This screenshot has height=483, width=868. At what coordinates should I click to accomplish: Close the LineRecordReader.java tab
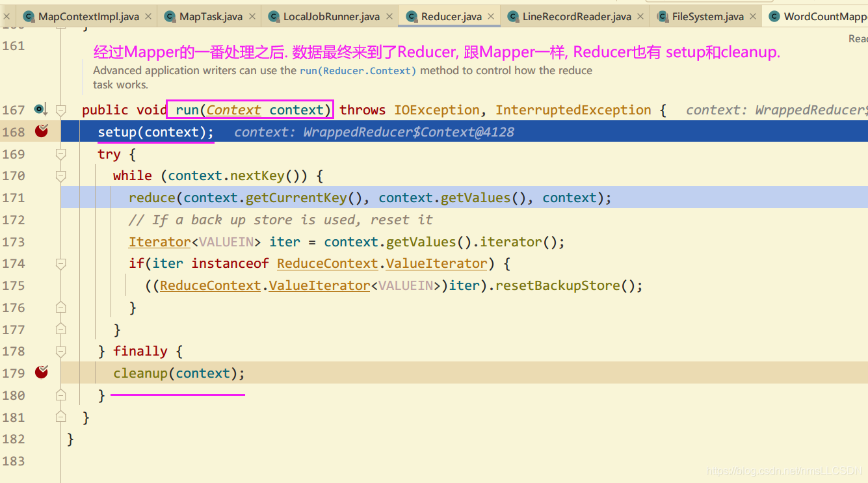click(640, 17)
